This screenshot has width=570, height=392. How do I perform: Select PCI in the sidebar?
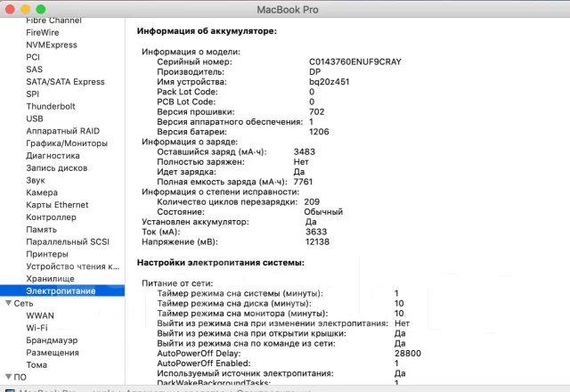tap(33, 57)
